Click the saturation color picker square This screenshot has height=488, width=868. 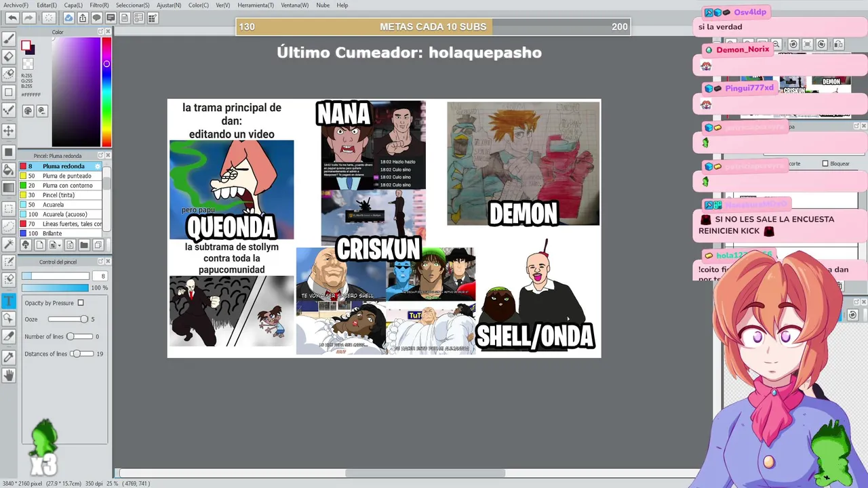[x=77, y=91]
